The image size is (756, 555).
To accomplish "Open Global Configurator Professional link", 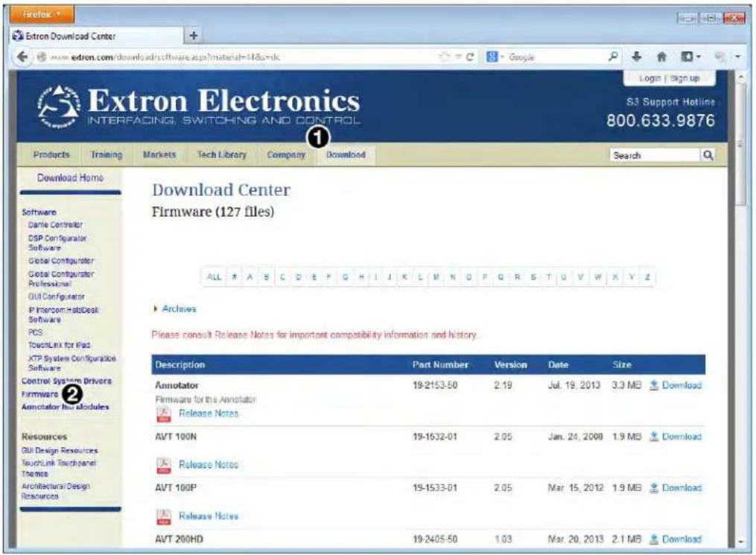I will (61, 279).
